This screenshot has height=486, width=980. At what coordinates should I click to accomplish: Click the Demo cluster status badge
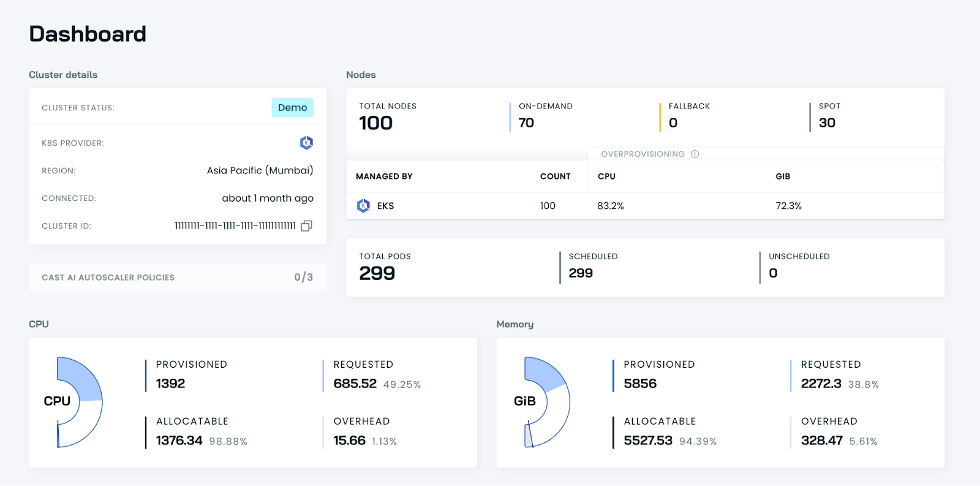[x=292, y=108]
